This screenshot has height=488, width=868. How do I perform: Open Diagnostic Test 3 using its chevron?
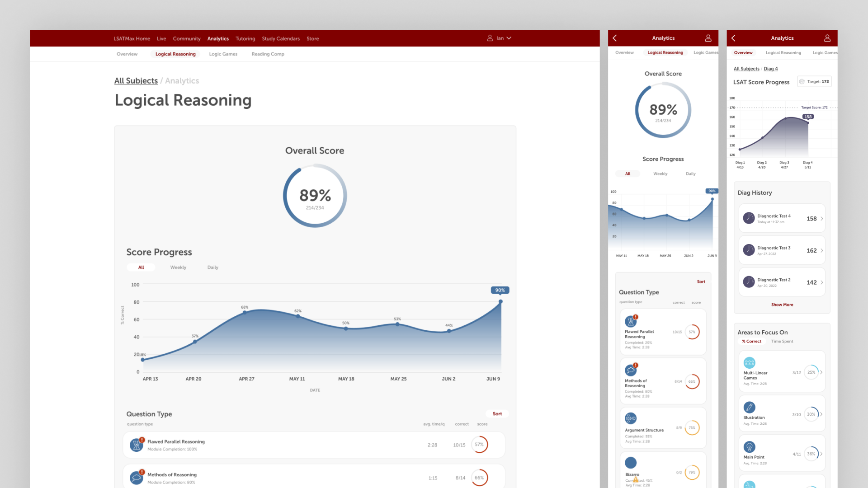[822, 250]
